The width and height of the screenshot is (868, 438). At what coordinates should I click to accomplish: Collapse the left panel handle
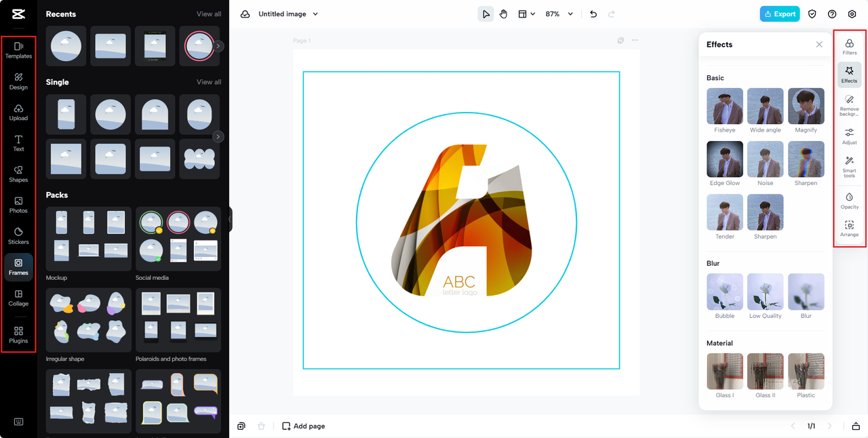[230, 219]
